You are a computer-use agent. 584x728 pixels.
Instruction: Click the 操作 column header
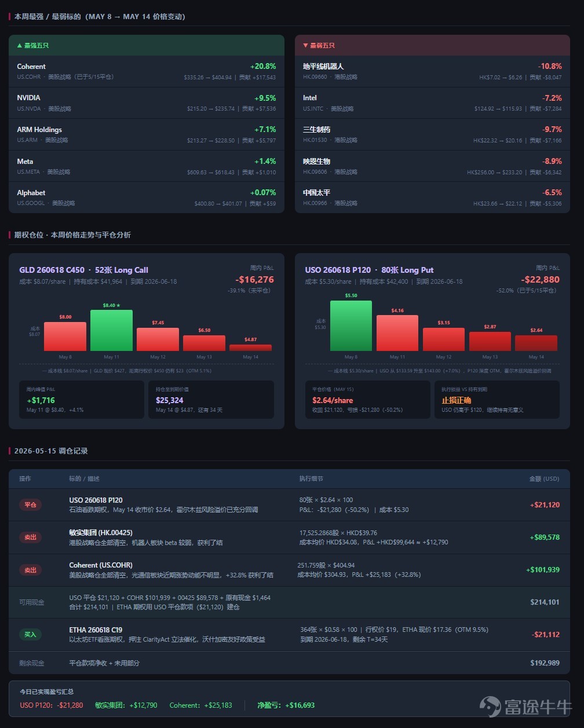(25, 479)
